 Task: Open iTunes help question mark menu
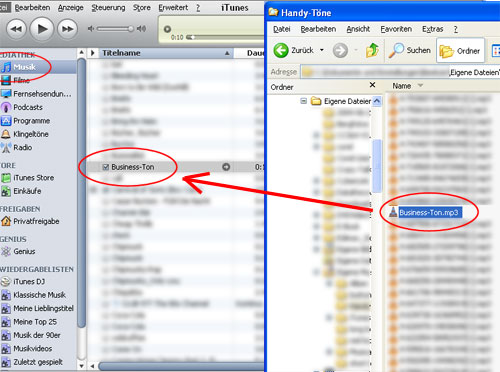pyautogui.click(x=198, y=8)
